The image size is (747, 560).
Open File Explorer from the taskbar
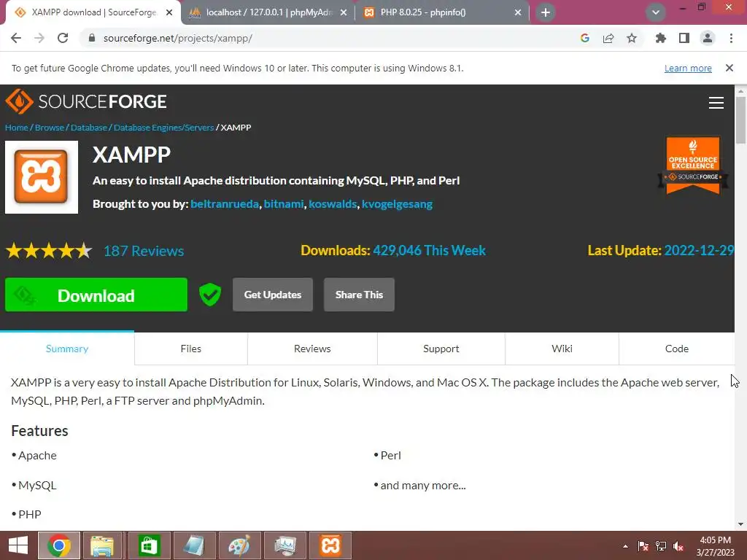pos(102,545)
